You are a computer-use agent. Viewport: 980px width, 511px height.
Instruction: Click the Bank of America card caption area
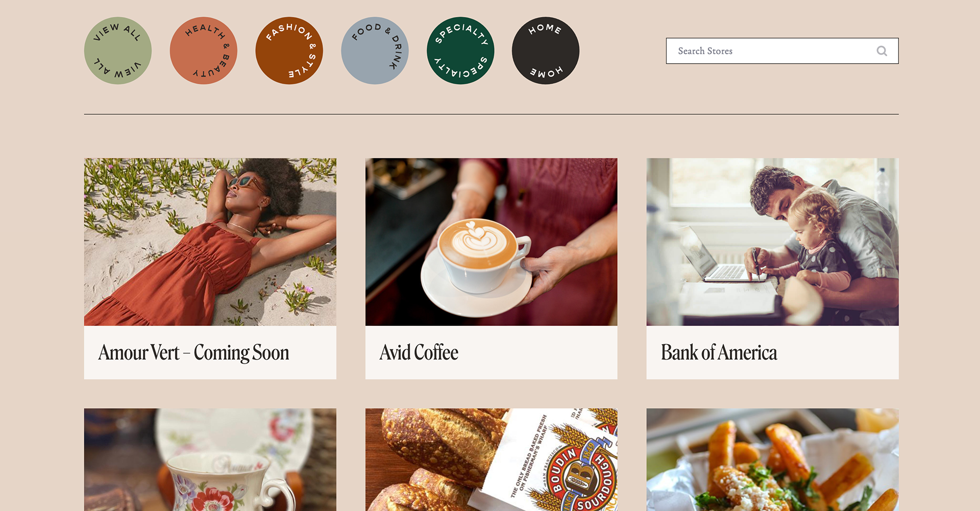coord(773,352)
